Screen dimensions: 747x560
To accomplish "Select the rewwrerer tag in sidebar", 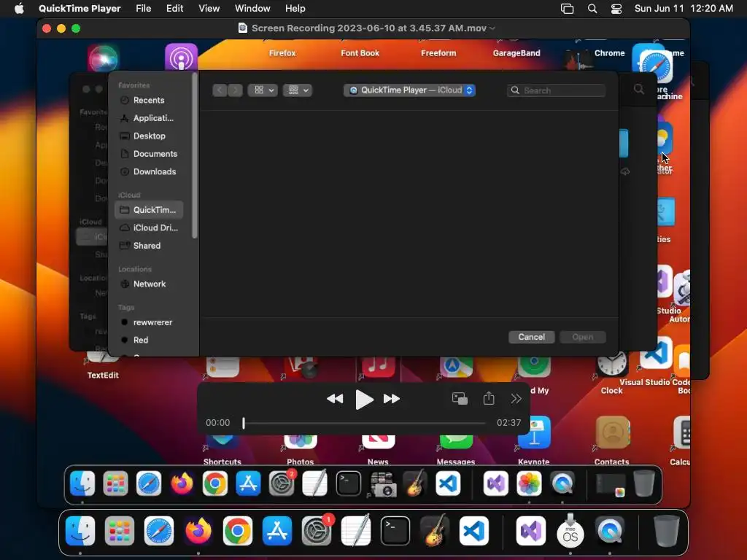I will [x=149, y=322].
